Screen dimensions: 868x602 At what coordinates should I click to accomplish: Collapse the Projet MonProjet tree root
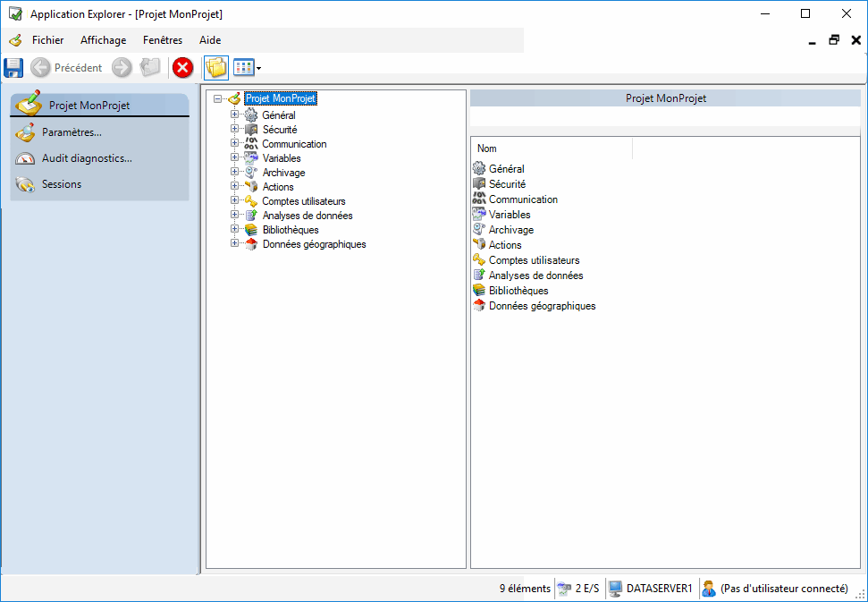point(217,98)
